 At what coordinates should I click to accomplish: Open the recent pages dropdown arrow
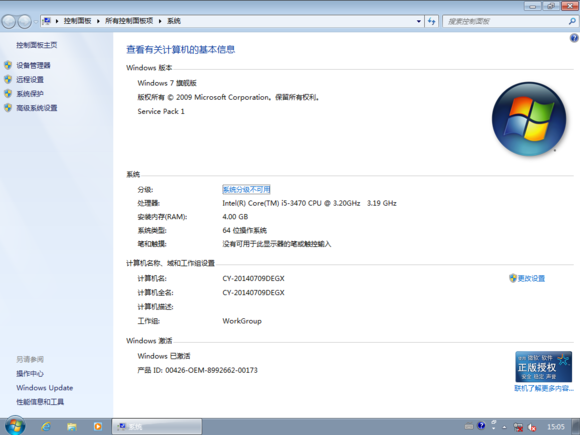coord(36,21)
